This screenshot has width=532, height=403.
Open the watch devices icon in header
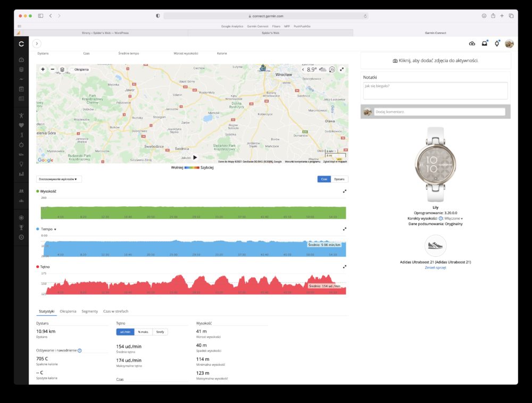(x=497, y=43)
